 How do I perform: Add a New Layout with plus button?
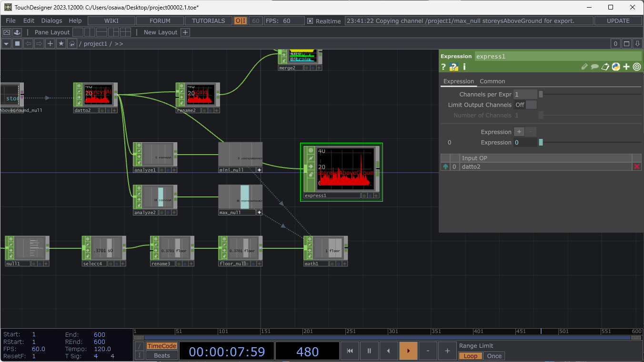(185, 32)
